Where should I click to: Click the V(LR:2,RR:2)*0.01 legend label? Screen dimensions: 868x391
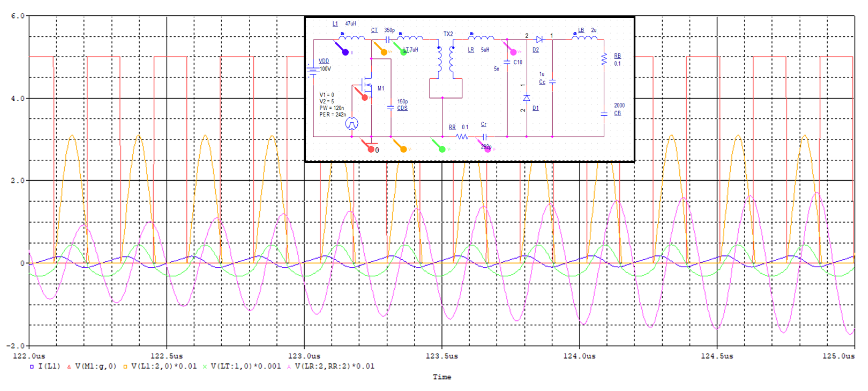click(335, 366)
